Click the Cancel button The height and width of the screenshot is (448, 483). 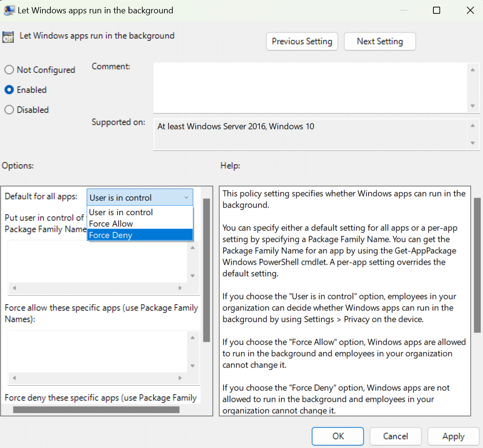[395, 436]
